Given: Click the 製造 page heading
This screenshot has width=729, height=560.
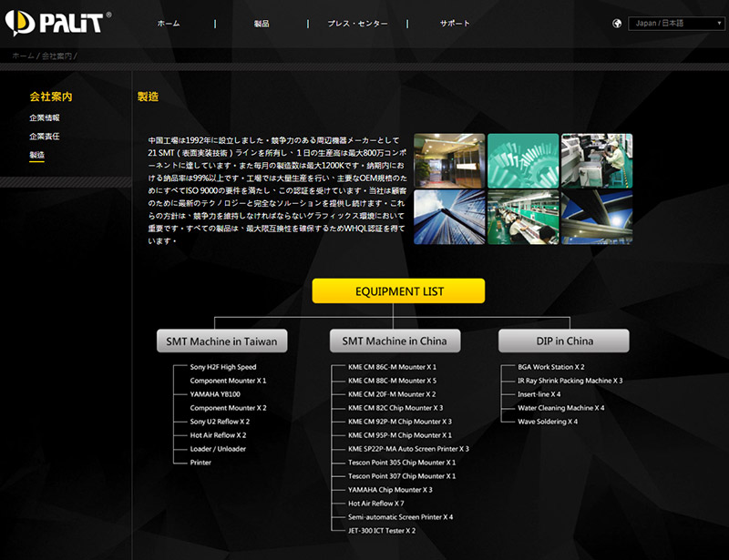Looking at the screenshot, I should click(x=148, y=97).
